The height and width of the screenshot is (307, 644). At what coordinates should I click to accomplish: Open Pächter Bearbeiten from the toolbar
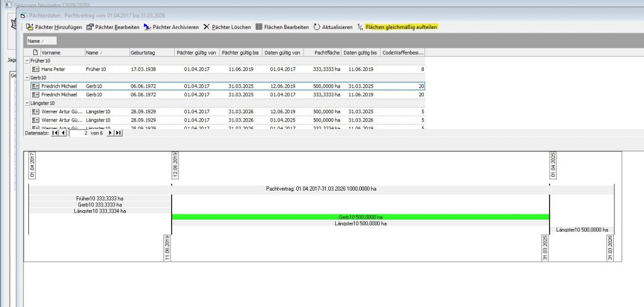pos(90,27)
